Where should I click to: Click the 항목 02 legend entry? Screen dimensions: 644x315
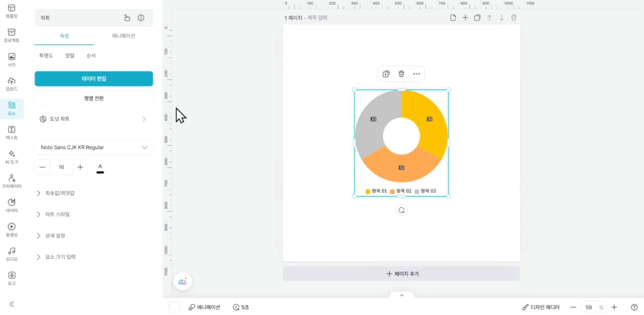tap(401, 191)
